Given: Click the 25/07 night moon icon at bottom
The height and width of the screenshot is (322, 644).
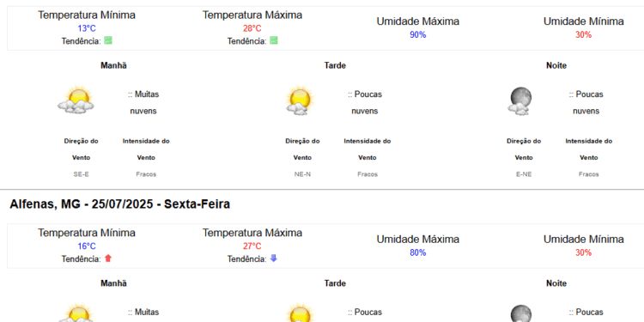Looking at the screenshot, I should [519, 313].
